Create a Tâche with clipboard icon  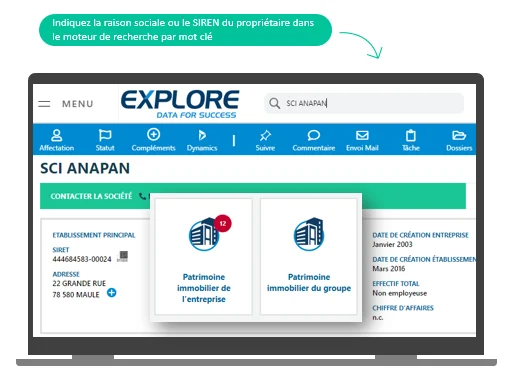coord(411,135)
